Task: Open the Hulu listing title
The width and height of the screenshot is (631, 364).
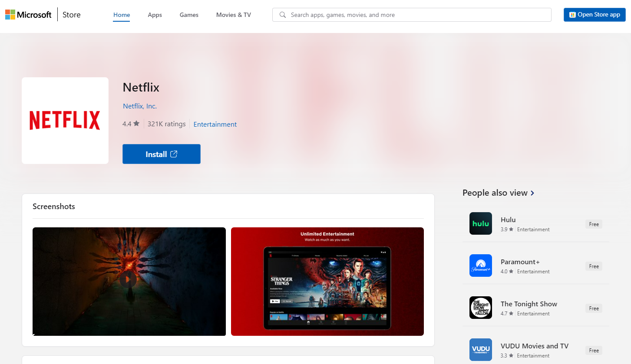Action: pyautogui.click(x=508, y=220)
